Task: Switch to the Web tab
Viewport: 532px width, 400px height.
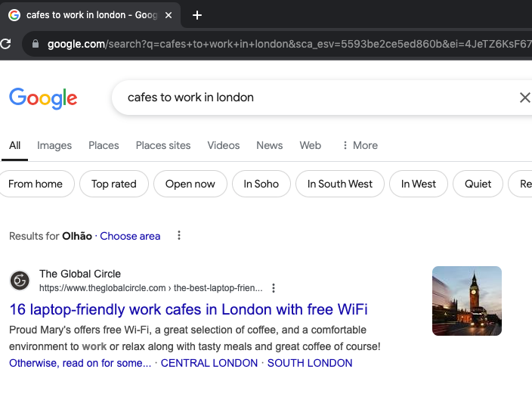Action: (x=310, y=145)
